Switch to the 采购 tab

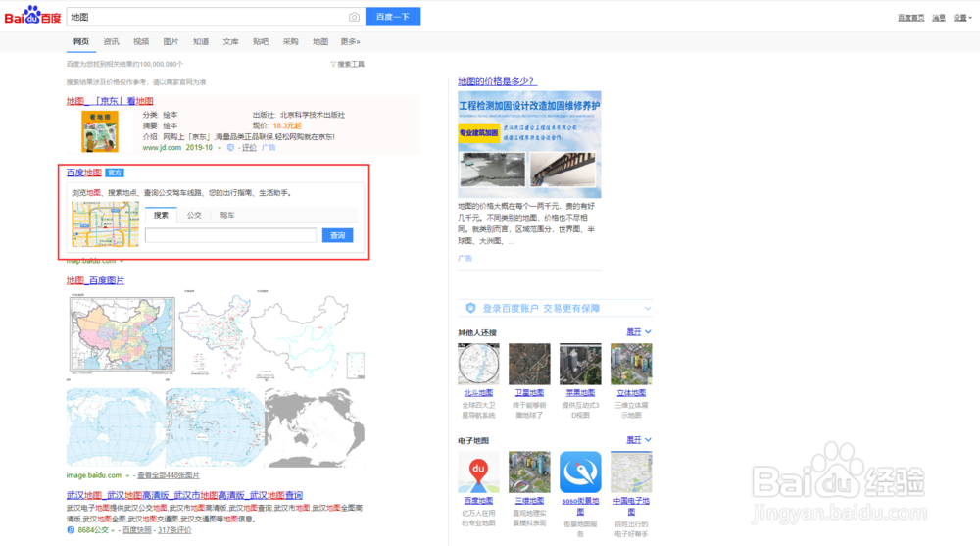(x=291, y=41)
